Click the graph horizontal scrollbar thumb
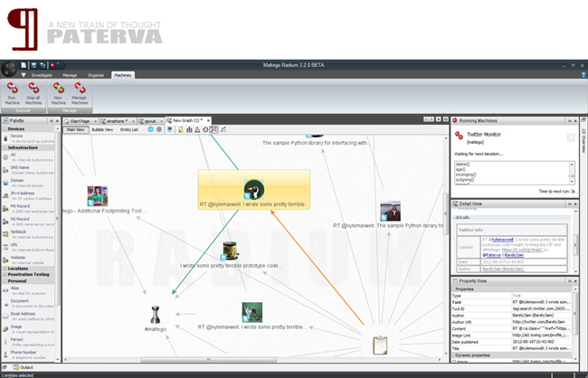This screenshot has width=588, height=378. point(208,359)
